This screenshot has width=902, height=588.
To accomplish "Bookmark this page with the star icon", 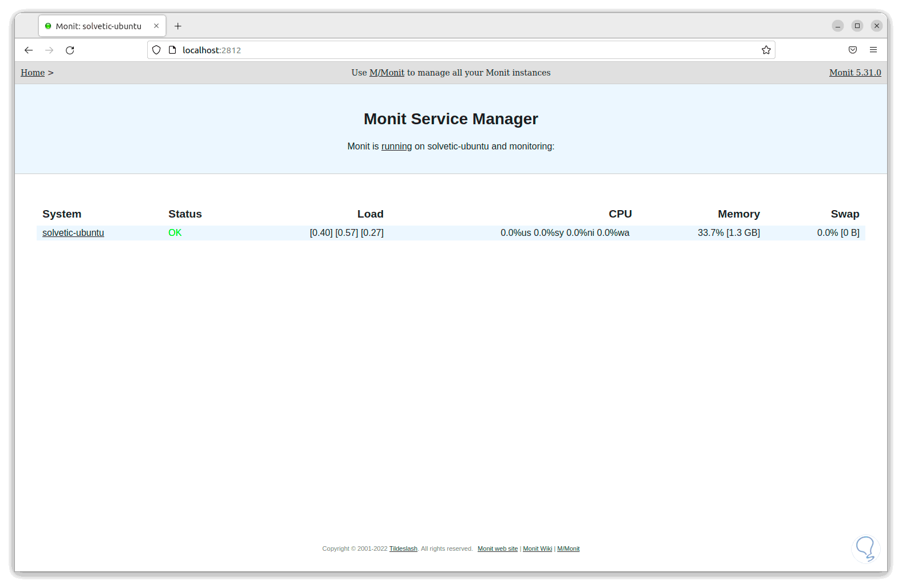I will point(766,50).
